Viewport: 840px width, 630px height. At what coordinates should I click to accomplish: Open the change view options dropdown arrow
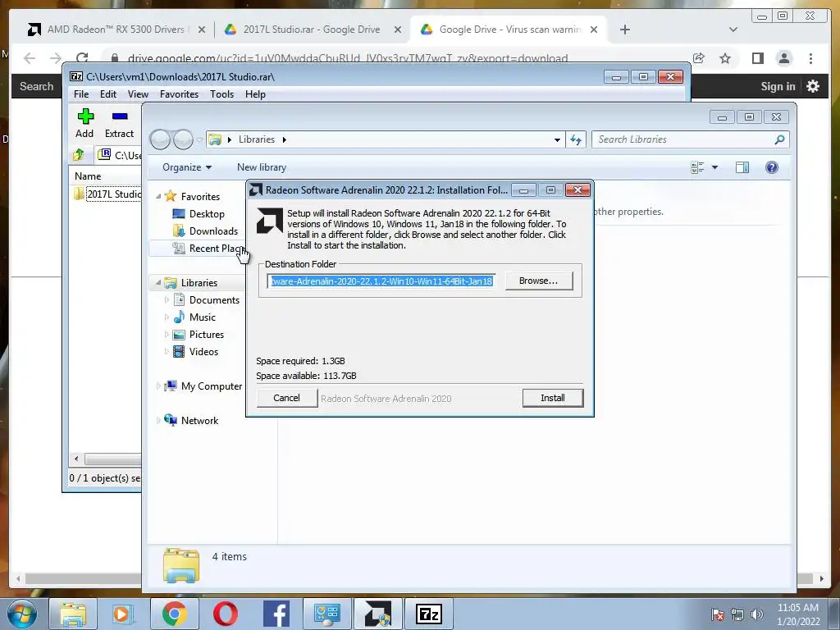point(714,167)
